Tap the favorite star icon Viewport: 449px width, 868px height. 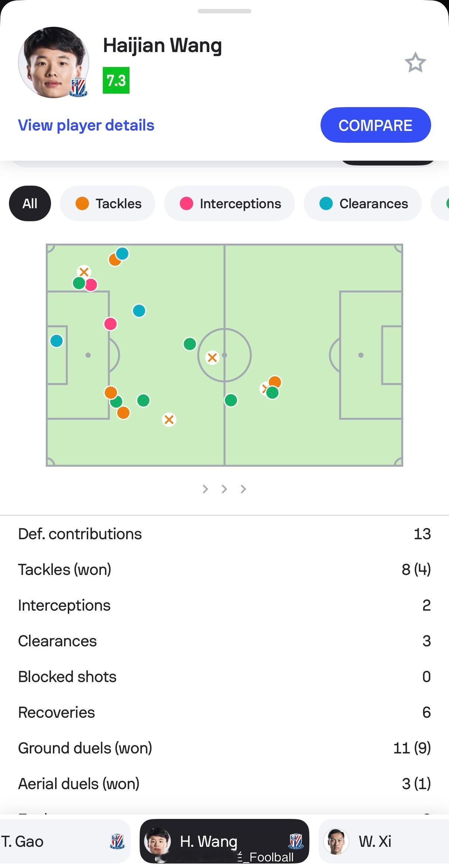click(x=415, y=62)
